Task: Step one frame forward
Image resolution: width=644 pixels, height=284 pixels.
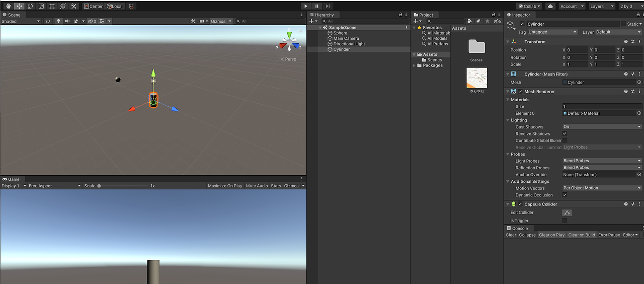Action: pos(328,6)
